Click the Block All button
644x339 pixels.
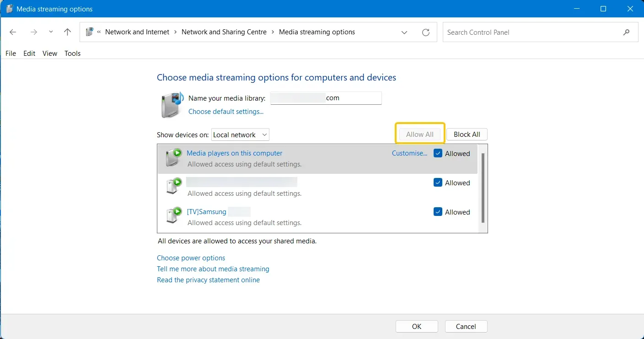point(467,135)
